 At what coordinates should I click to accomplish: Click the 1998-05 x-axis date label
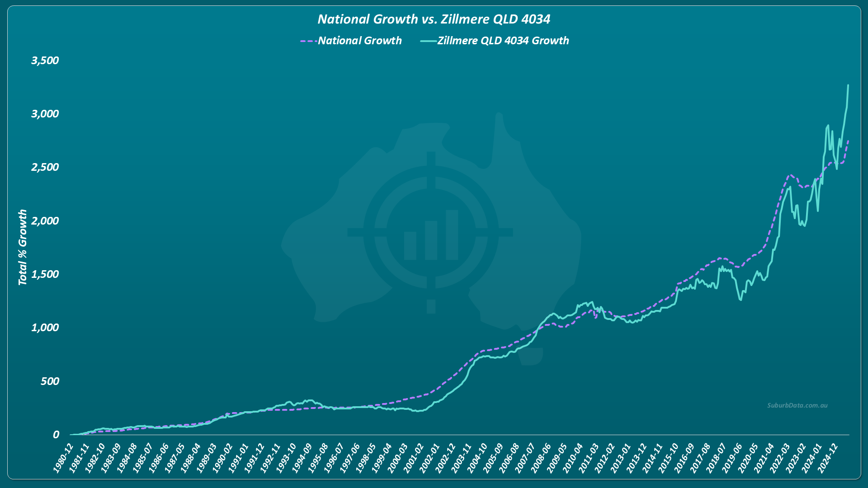pyautogui.click(x=365, y=458)
